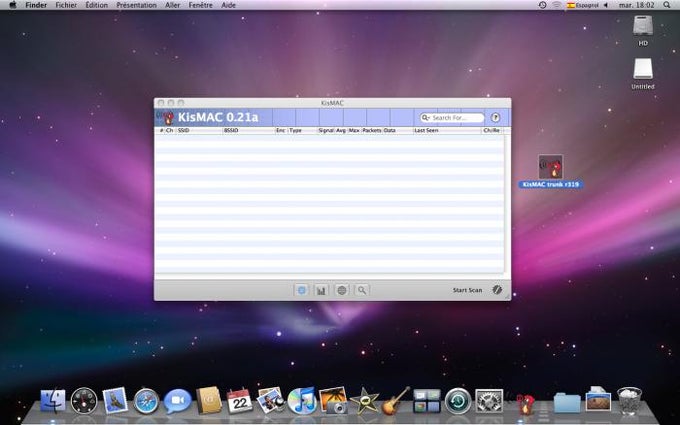Click the vertical scrollbar of the network list

(x=507, y=204)
